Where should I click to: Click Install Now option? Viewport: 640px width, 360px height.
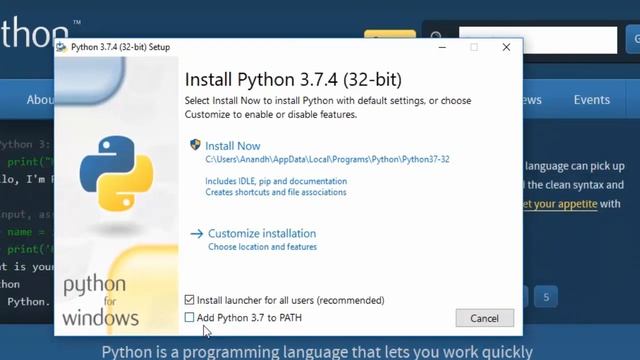(233, 146)
